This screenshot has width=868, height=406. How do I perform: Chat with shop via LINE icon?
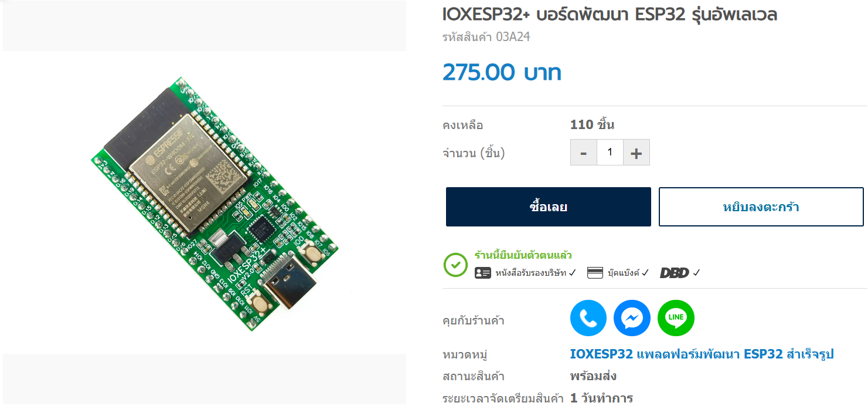click(x=676, y=318)
